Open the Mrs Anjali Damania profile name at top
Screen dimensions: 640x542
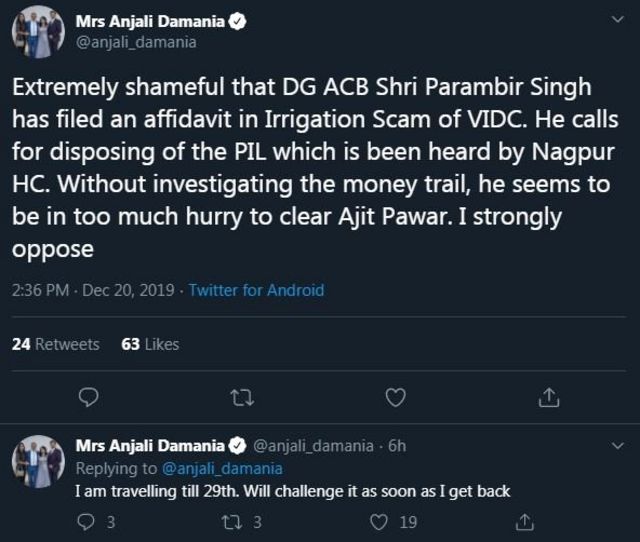143,21
